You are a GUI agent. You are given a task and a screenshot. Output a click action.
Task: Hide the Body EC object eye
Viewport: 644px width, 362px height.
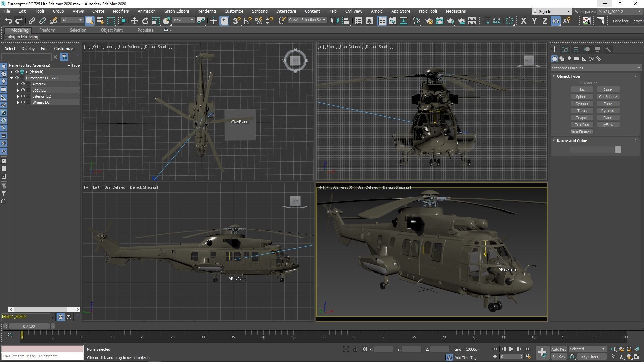23,90
